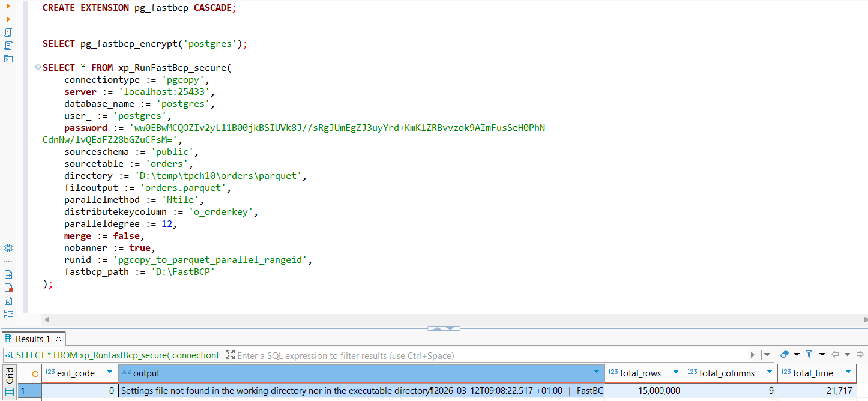Open the total_time column header dropdown
This screenshot has width=868, height=401.
849,373
